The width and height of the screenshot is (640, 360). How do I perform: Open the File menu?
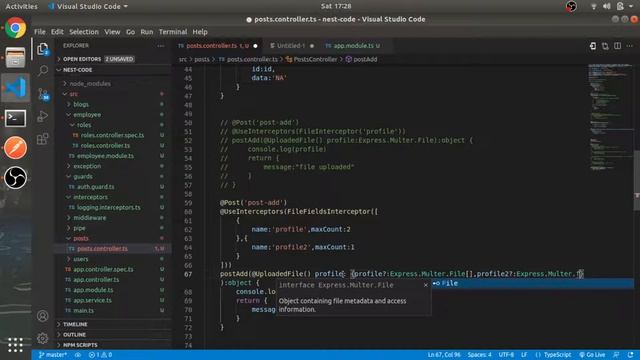click(x=40, y=32)
